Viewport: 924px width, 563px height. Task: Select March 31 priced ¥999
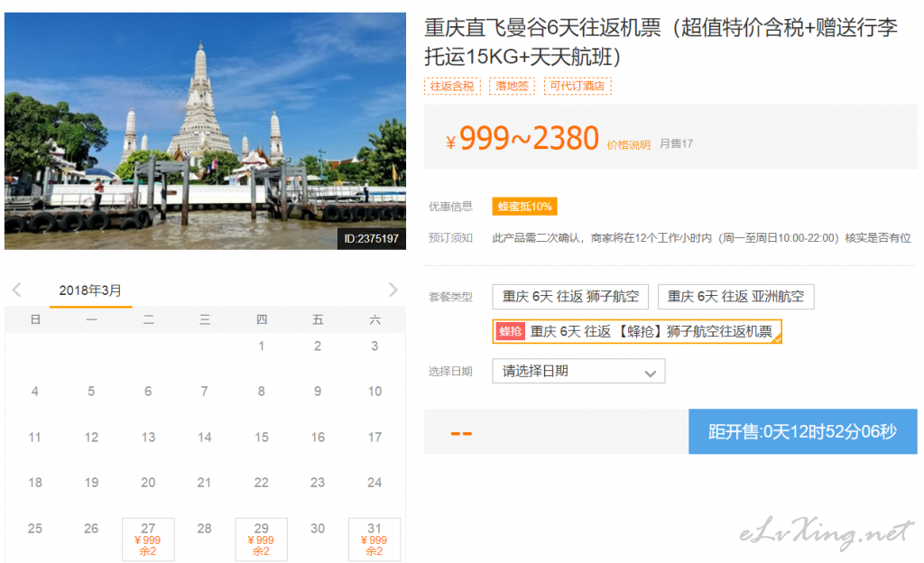374,540
